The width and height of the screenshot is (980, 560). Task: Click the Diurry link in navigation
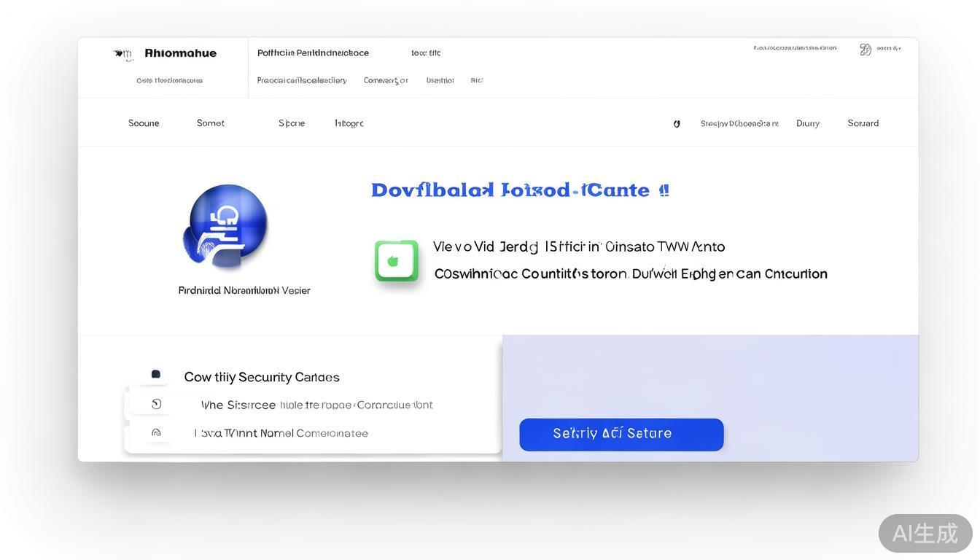click(x=808, y=123)
